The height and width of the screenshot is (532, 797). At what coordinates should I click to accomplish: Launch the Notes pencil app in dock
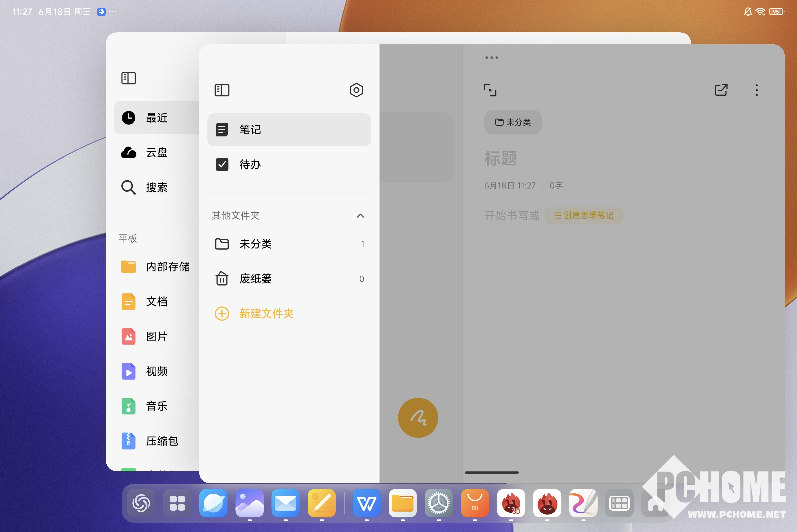pos(322,503)
